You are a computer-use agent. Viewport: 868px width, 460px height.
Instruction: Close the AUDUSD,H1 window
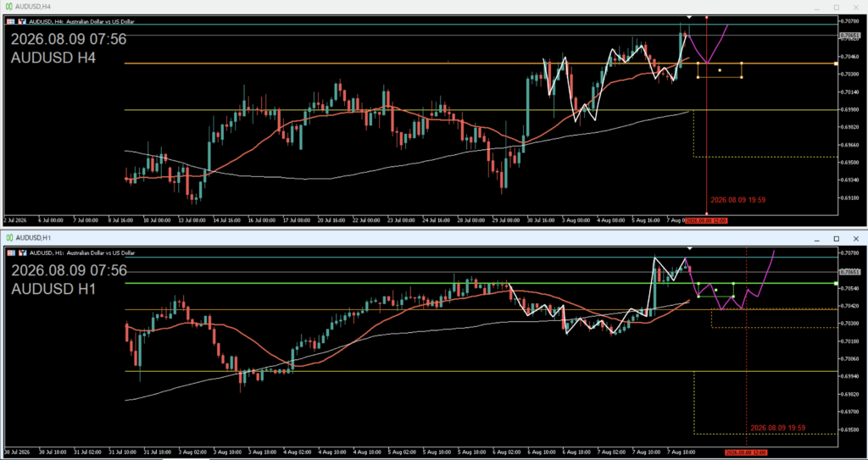pyautogui.click(x=856, y=239)
